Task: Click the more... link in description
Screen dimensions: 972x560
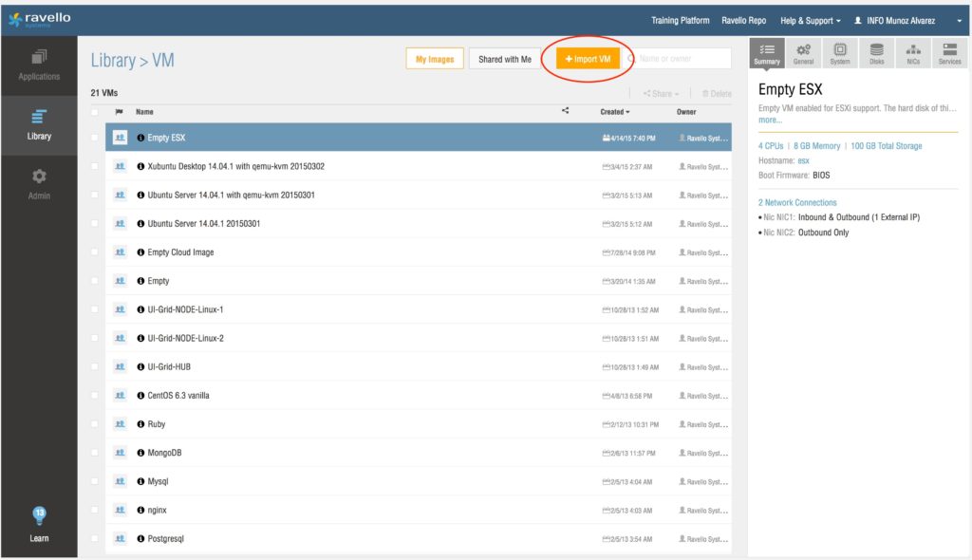Action: 770,121
